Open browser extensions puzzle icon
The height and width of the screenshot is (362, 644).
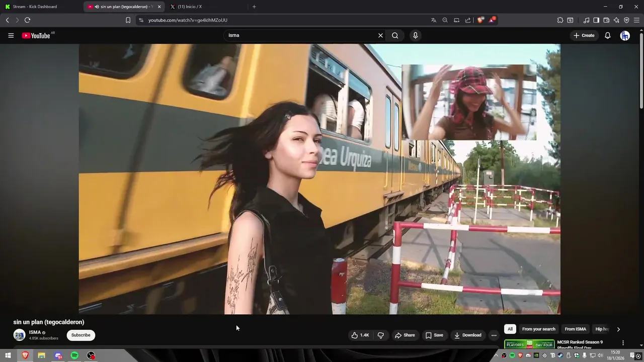tap(560, 20)
